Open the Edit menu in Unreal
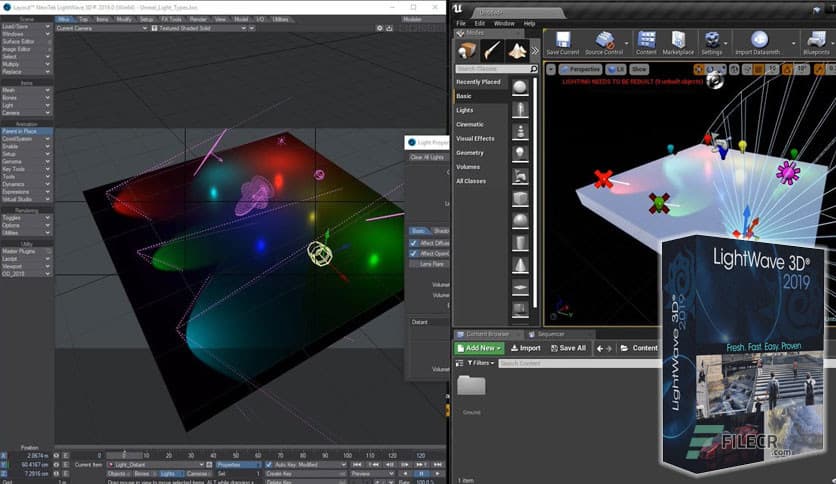 480,23
